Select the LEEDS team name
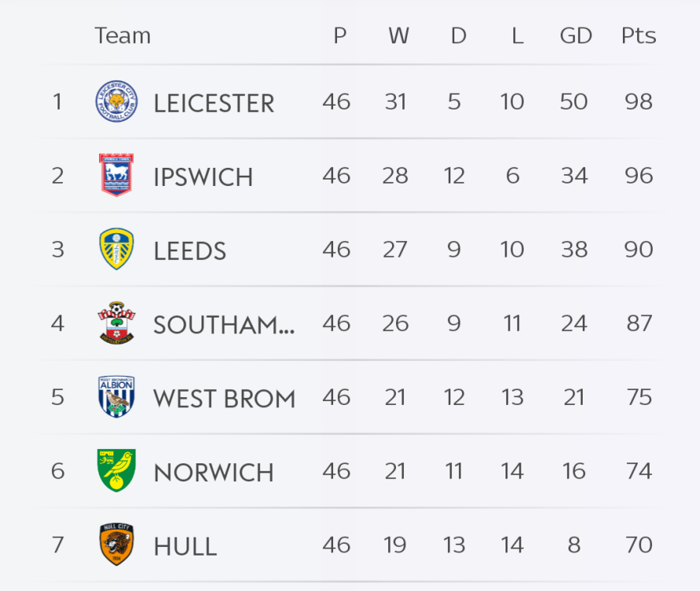Screen dimensions: 700x591 [x=190, y=251]
